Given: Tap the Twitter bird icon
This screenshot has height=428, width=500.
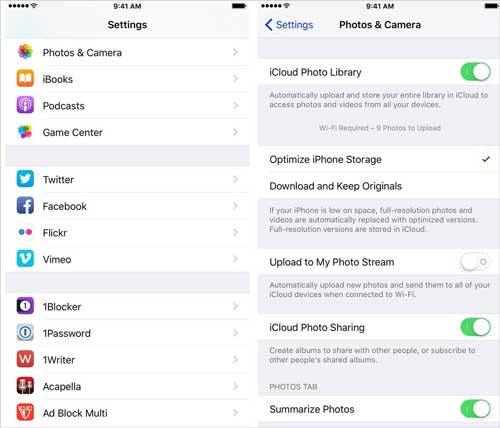Looking at the screenshot, I should pyautogui.click(x=25, y=179).
